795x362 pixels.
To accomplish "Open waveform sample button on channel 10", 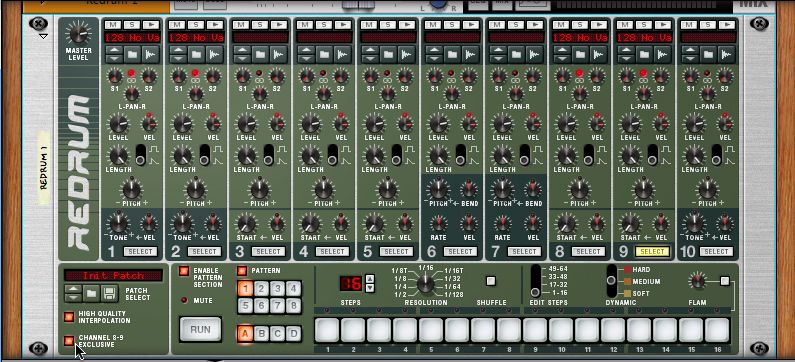I will pyautogui.click(x=725, y=54).
